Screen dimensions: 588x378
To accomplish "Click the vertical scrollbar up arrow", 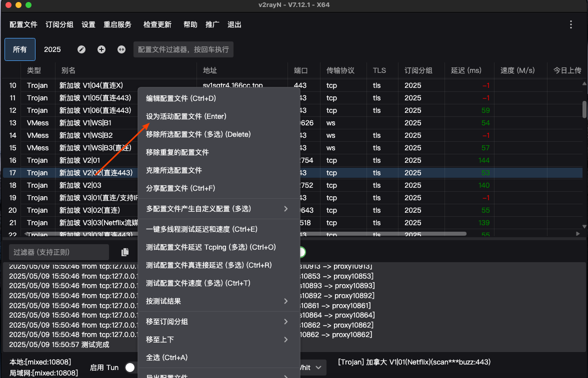I will (x=584, y=83).
